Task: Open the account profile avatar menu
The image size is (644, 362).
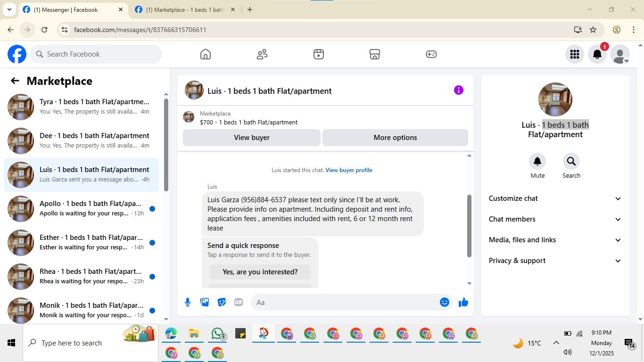Action: [x=620, y=54]
